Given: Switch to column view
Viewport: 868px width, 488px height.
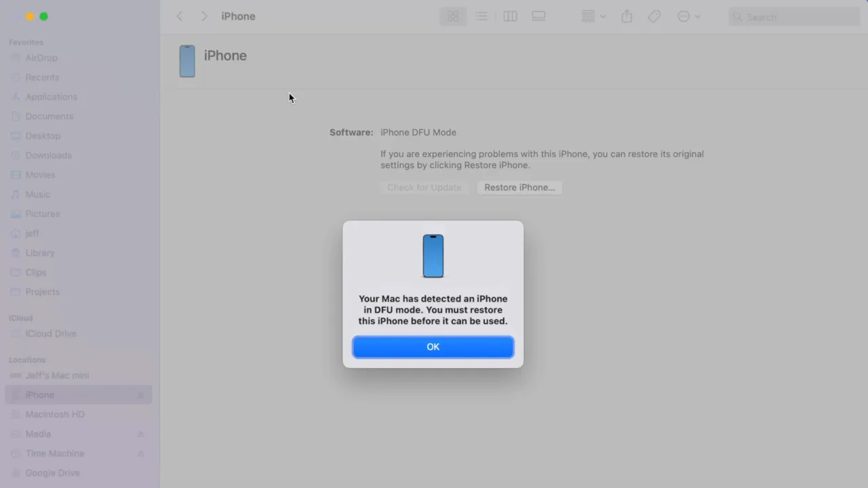Looking at the screenshot, I should pos(510,16).
